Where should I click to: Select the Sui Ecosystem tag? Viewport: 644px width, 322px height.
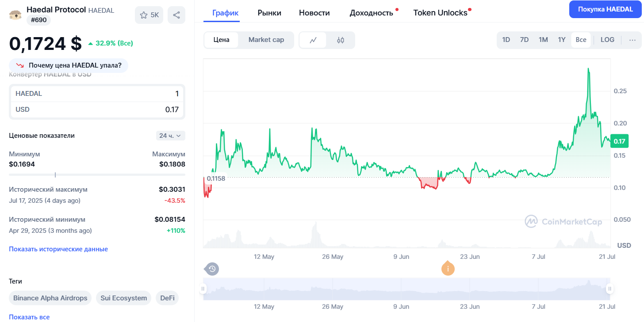(x=124, y=298)
